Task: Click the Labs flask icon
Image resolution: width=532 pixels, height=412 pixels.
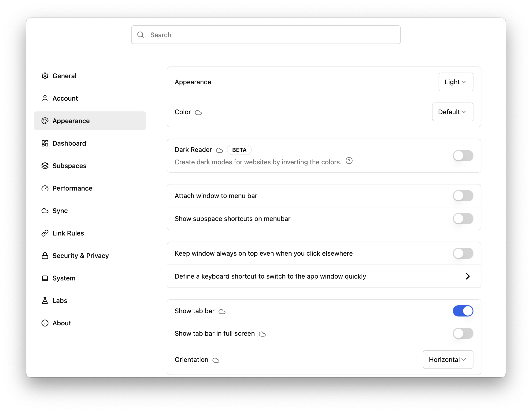Action: pos(45,301)
